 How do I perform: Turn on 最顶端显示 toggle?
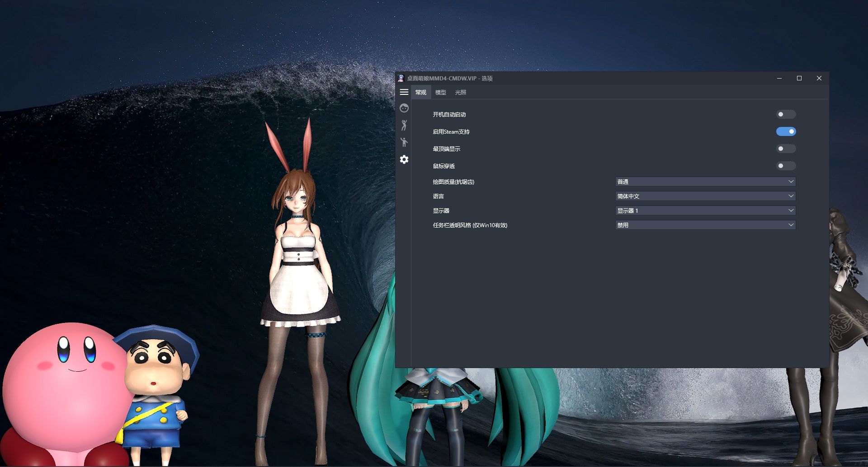pos(786,149)
